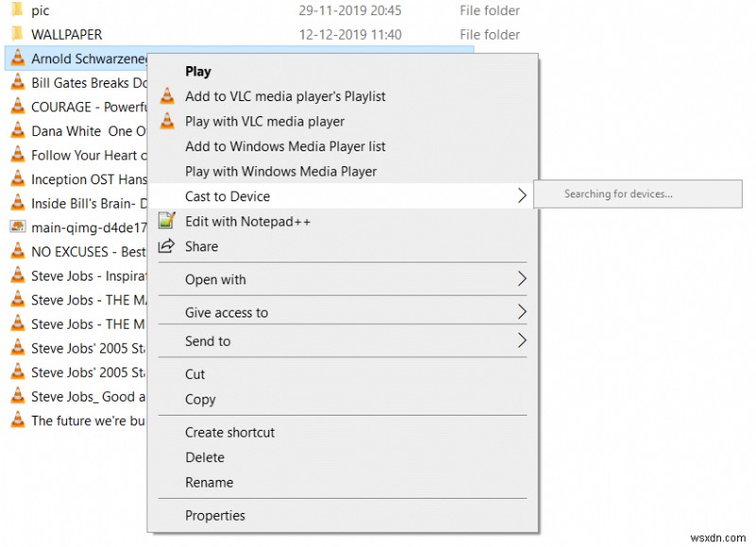Click the VLC icon beside 'Bill Gates Breaks Do' file
This screenshot has width=756, height=547.
pyautogui.click(x=18, y=83)
